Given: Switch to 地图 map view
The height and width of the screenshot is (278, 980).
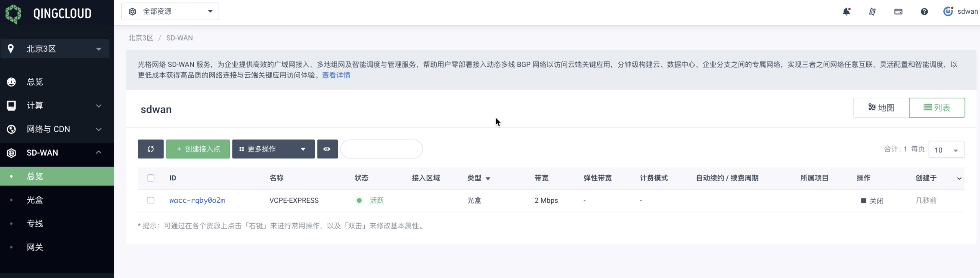Looking at the screenshot, I should (881, 108).
